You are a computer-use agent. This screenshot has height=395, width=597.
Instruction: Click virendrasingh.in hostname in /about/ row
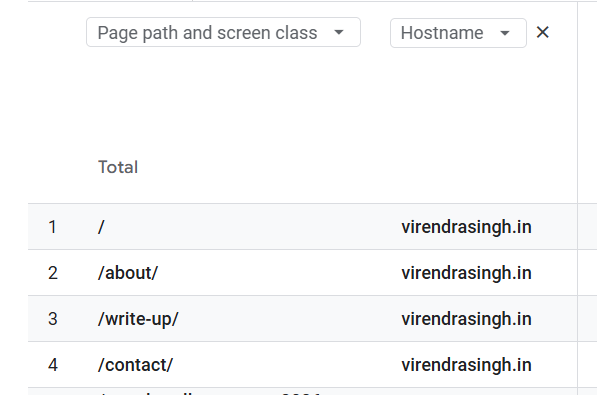tap(466, 273)
